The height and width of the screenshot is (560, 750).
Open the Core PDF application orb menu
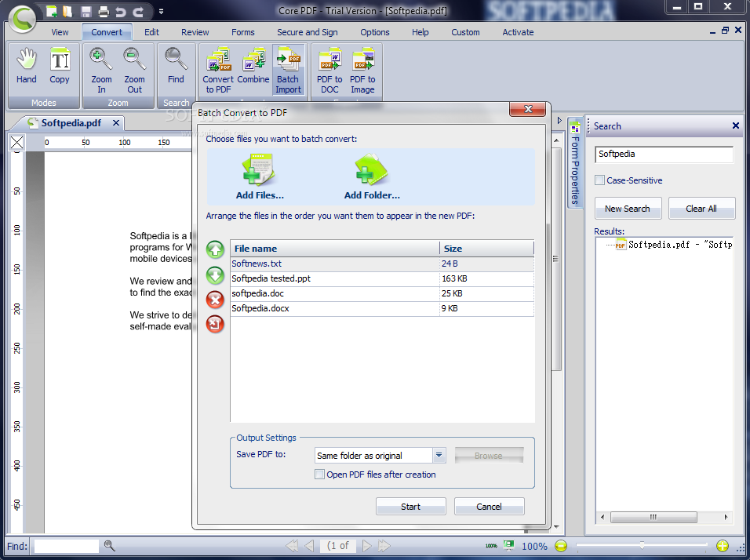tap(22, 19)
